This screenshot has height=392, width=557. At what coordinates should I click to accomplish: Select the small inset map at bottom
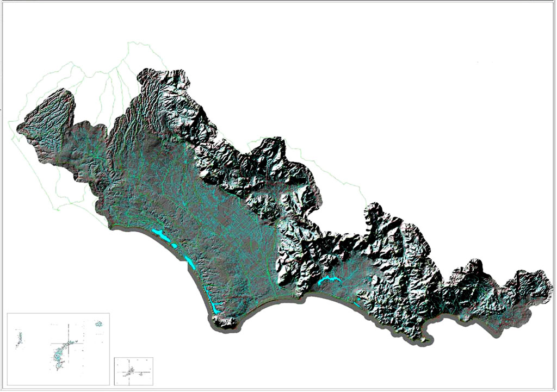coord(133,371)
